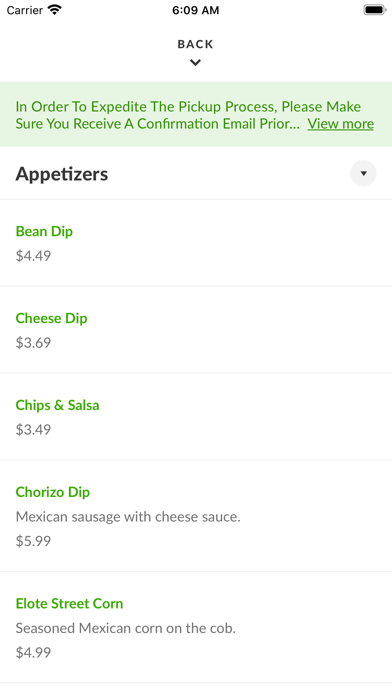
Task: Click the down chevron under BACK
Action: 195,63
